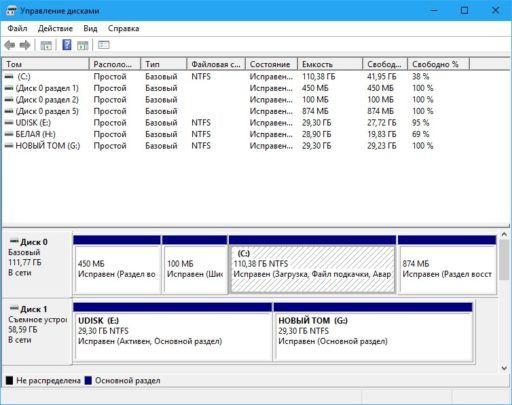Open Help via the question mark icon
Image resolution: width=512 pixels, height=405 pixels.
67,45
